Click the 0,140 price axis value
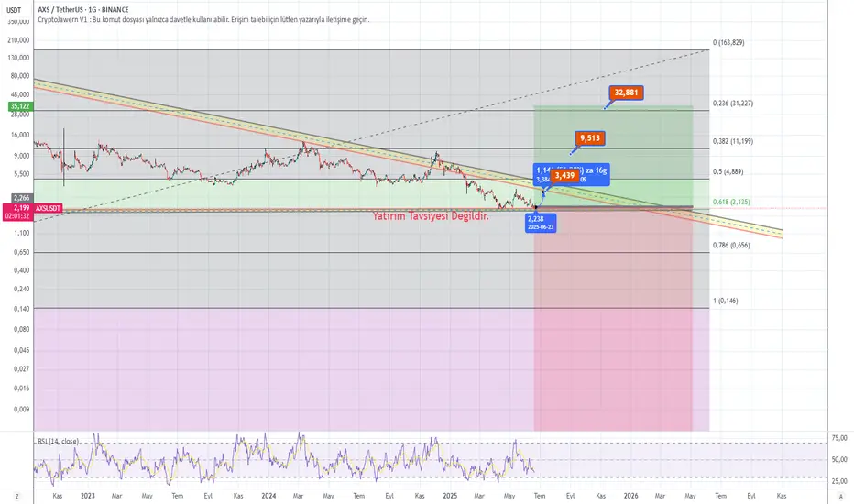This screenshot has height=504, width=854. pyautogui.click(x=22, y=309)
